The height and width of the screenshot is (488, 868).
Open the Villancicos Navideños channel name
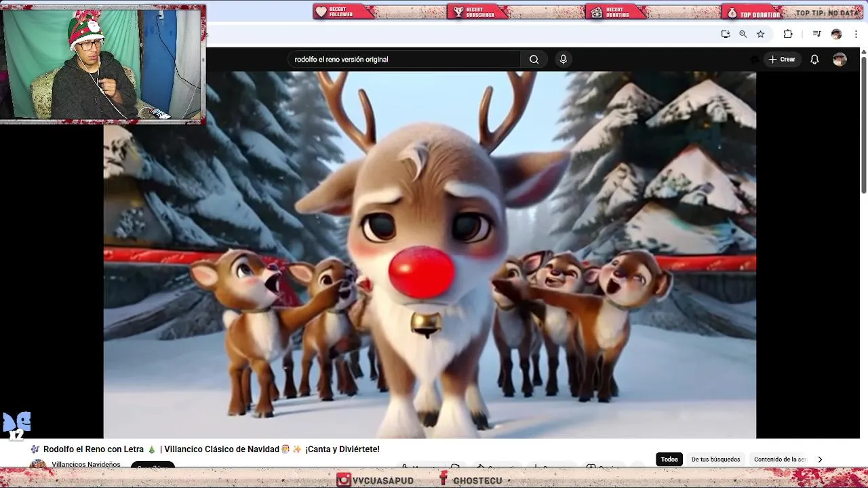(86, 464)
